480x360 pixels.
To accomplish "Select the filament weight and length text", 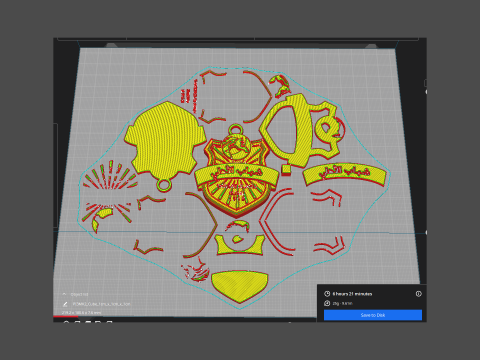I will tap(342, 303).
